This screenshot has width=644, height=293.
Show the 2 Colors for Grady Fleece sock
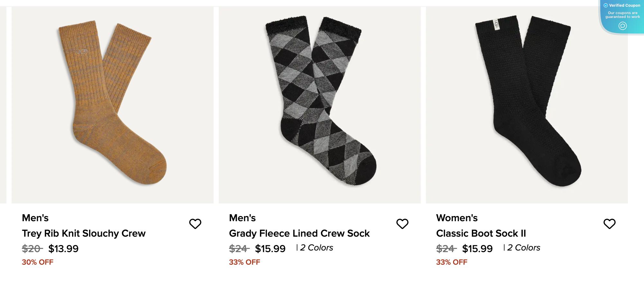click(x=317, y=248)
